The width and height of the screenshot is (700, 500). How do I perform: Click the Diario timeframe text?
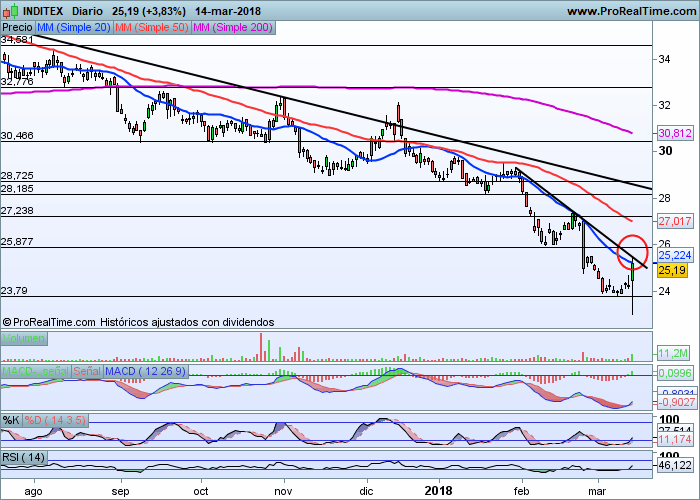(87, 11)
